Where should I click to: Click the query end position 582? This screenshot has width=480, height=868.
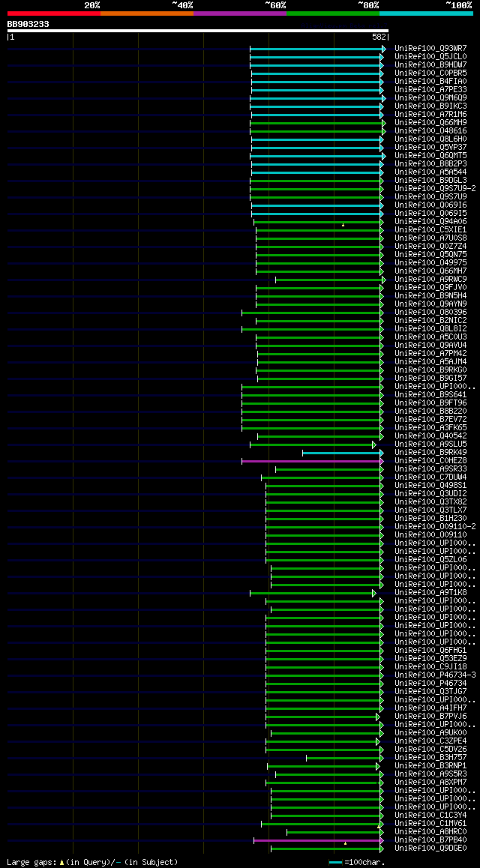point(379,37)
